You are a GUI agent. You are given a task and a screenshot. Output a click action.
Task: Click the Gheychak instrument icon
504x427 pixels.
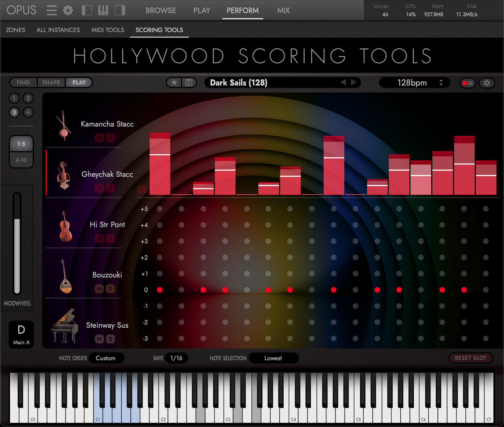[x=63, y=175]
